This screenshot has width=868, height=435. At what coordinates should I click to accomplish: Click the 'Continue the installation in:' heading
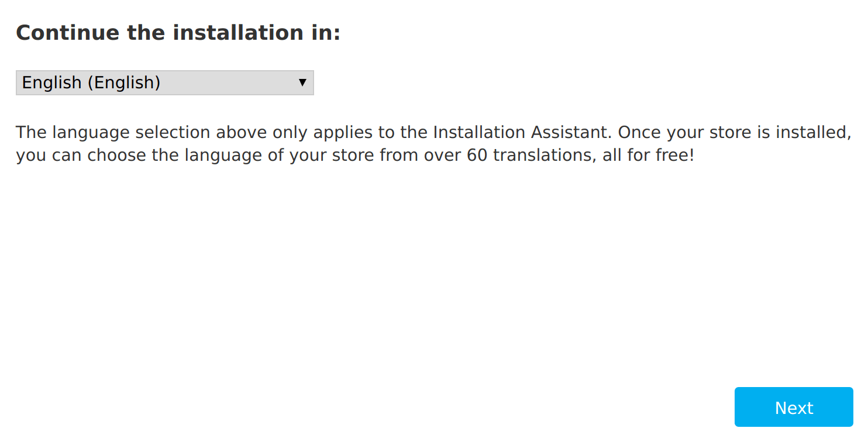point(178,33)
